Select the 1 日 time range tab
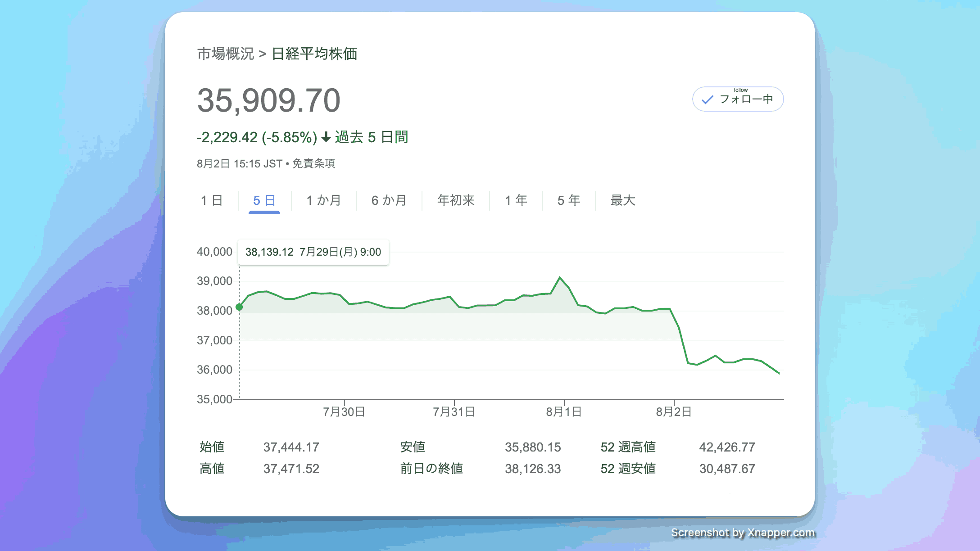Viewport: 980px width, 551px height. click(212, 200)
